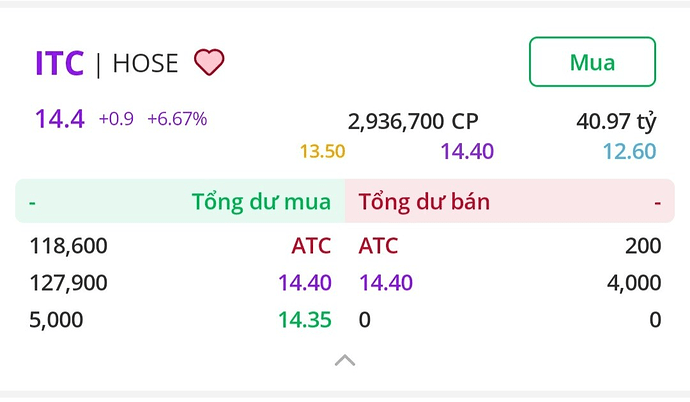The width and height of the screenshot is (690, 402).
Task: Click the current price 14.4
Action: (x=60, y=119)
